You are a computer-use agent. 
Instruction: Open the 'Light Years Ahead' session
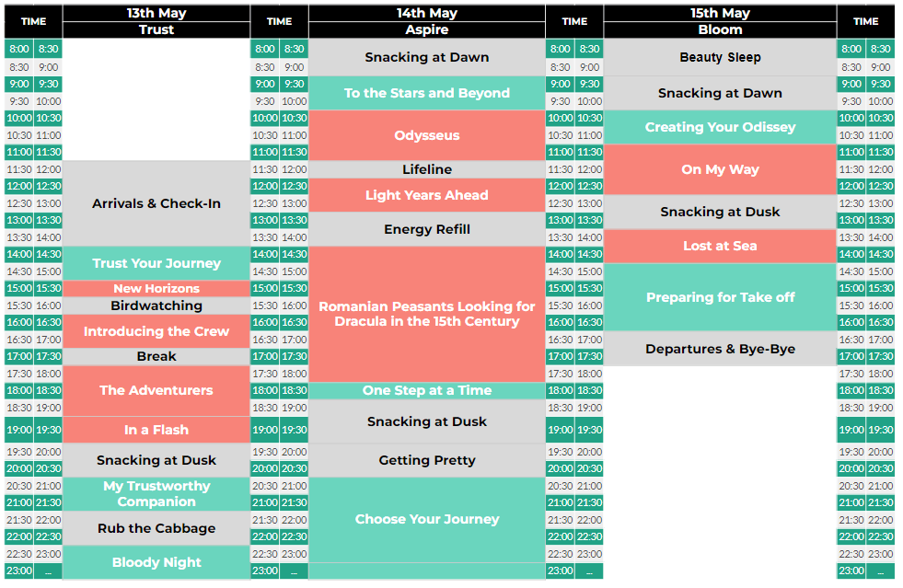(x=427, y=195)
